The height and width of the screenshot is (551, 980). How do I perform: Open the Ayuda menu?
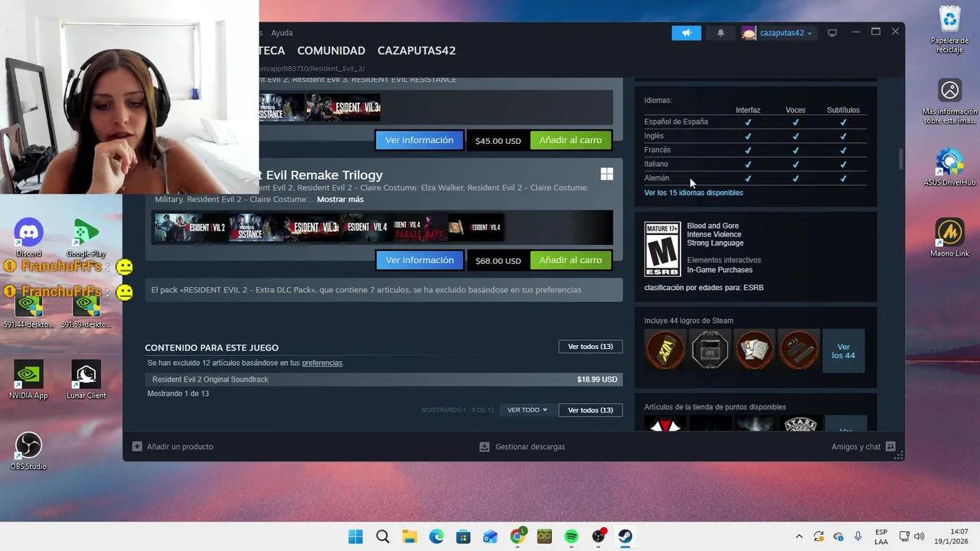tap(282, 33)
